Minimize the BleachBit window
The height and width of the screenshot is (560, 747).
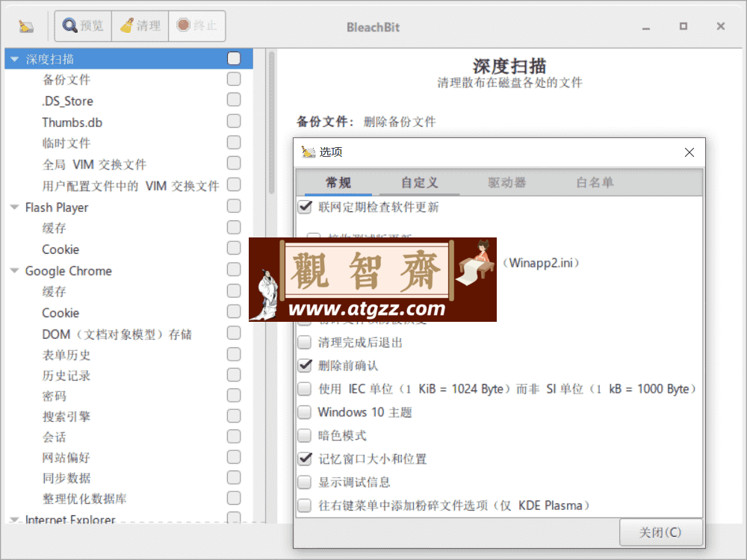point(646,28)
